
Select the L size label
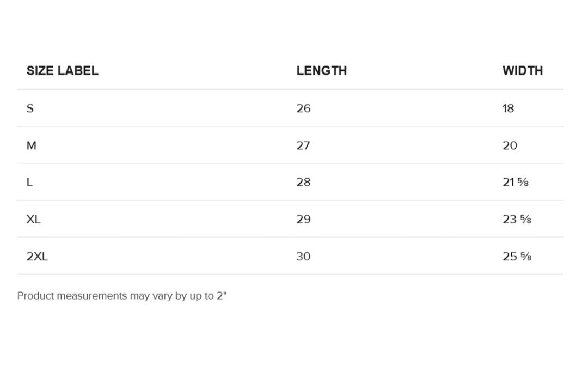pos(29,183)
